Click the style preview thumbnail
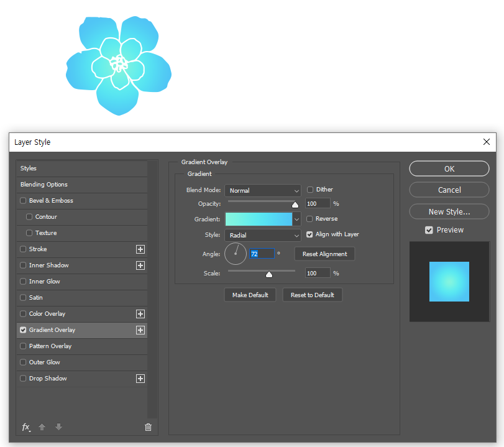The image size is (504, 447). pyautogui.click(x=449, y=282)
